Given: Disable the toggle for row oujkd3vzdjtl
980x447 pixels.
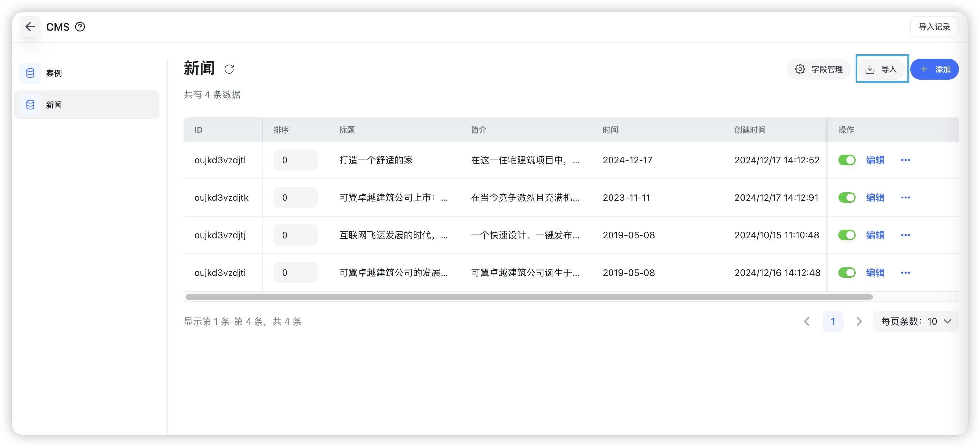Looking at the screenshot, I should pos(847,160).
